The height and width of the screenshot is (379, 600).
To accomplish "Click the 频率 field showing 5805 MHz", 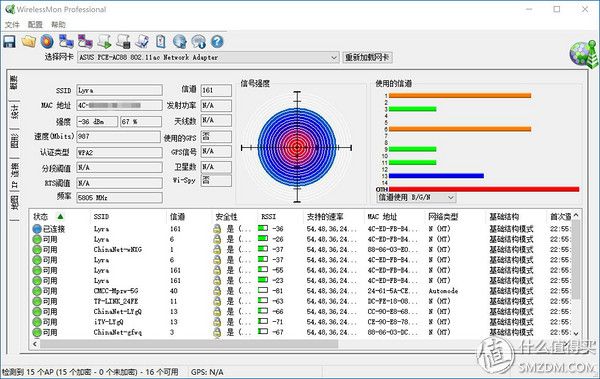I will pyautogui.click(x=119, y=198).
